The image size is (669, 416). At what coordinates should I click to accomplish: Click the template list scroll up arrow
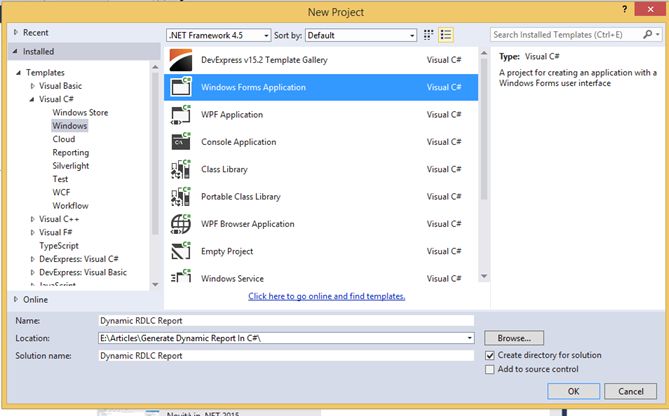point(484,53)
